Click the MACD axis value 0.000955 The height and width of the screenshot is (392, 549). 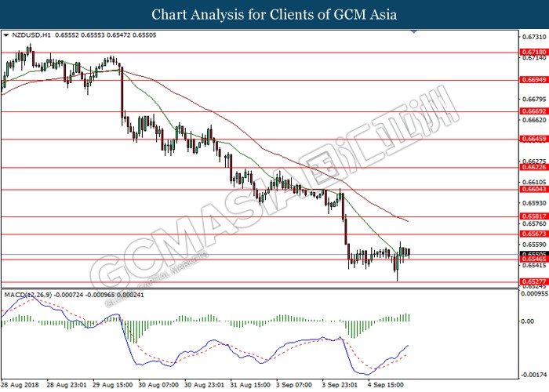click(x=535, y=294)
